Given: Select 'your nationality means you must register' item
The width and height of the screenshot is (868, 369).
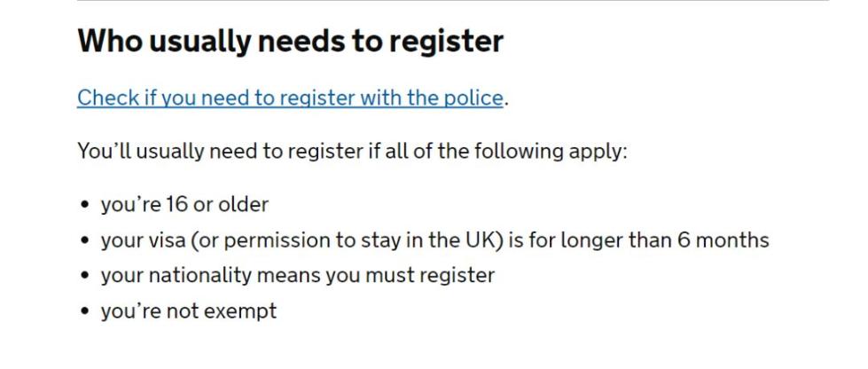Looking at the screenshot, I should coord(297,276).
